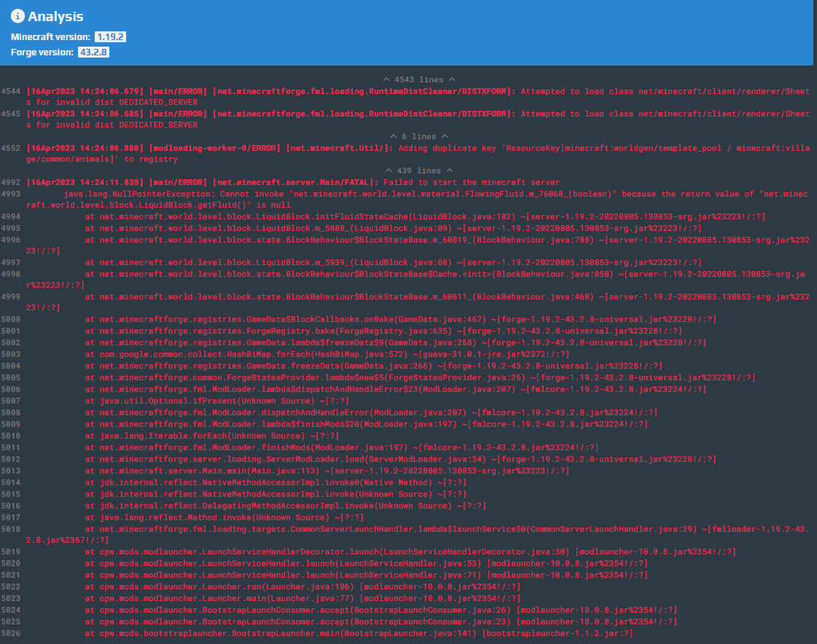The height and width of the screenshot is (644, 817).
Task: Click the up chevron right of '6 lines'
Action: coord(445,136)
